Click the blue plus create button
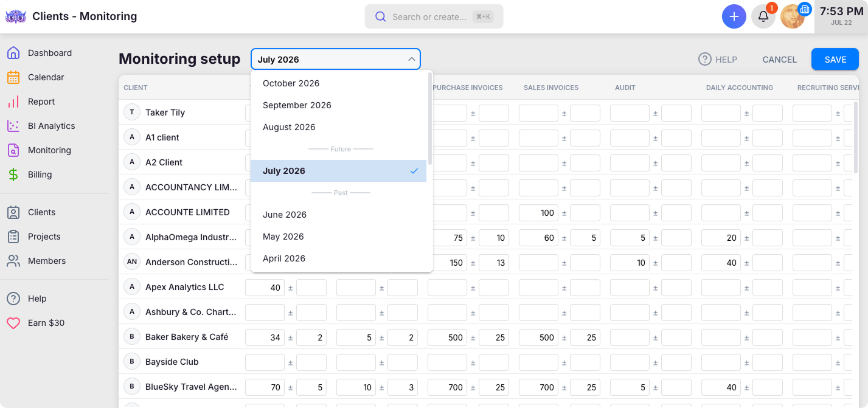868x408 pixels. tap(734, 16)
